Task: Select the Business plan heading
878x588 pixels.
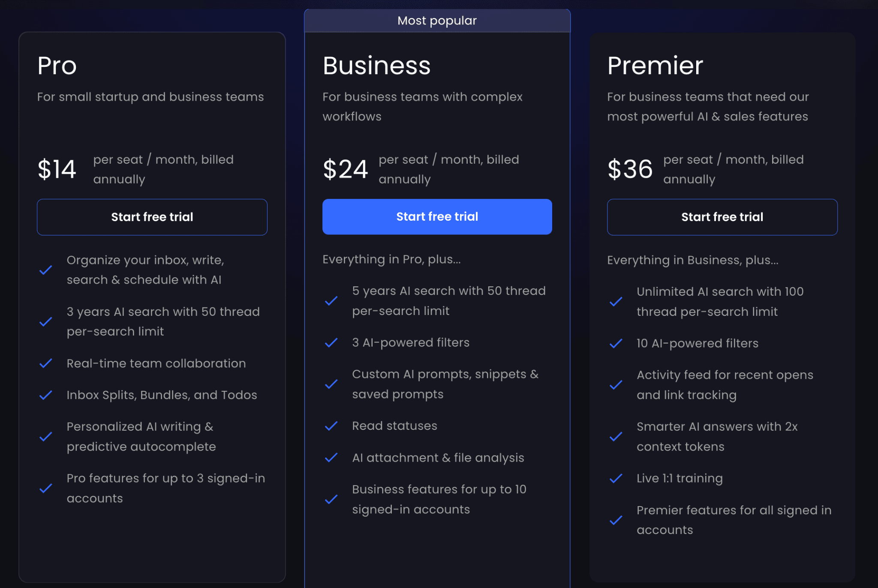Action: (x=376, y=65)
